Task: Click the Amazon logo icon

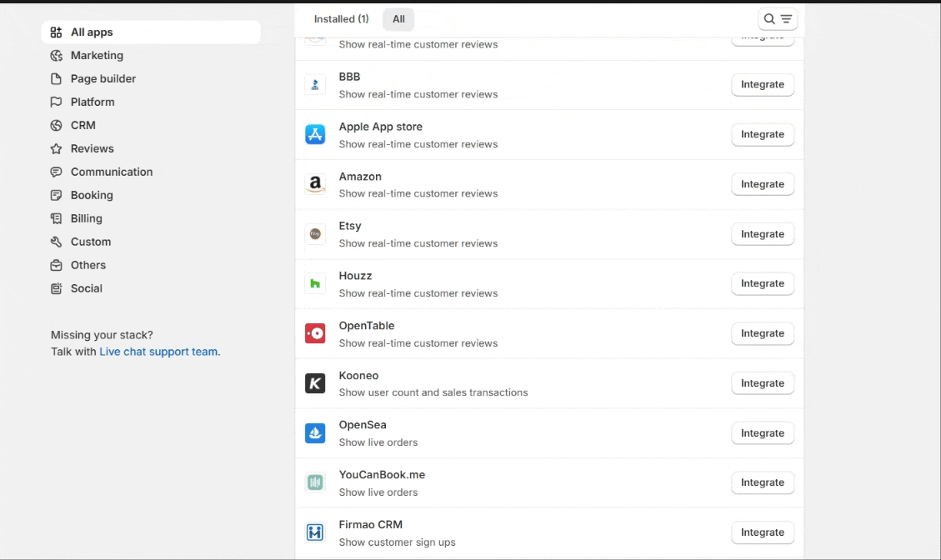Action: pyautogui.click(x=315, y=184)
